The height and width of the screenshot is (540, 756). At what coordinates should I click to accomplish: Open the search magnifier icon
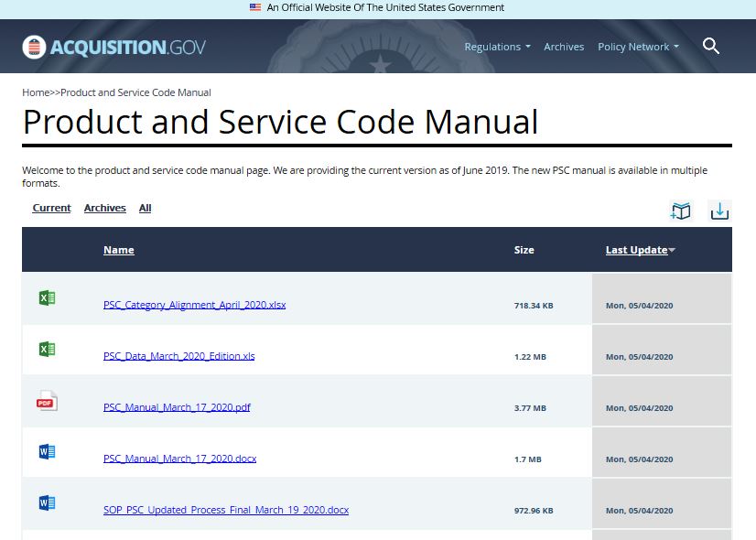(710, 47)
